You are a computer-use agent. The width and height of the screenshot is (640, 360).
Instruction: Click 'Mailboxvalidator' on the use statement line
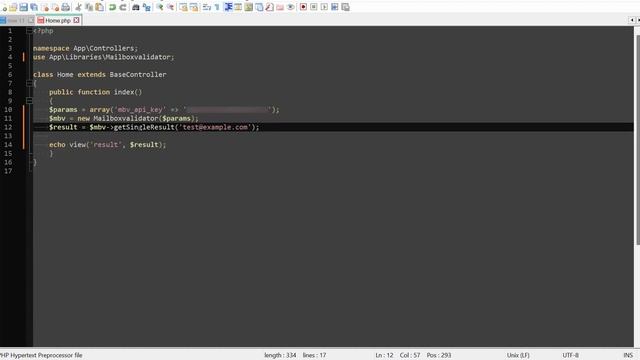pyautogui.click(x=138, y=57)
